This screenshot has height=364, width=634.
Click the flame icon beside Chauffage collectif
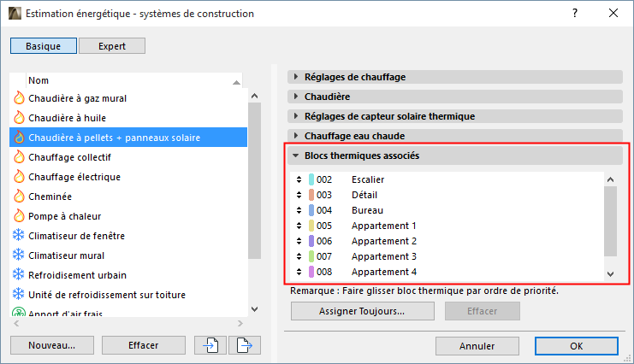pyautogui.click(x=19, y=156)
